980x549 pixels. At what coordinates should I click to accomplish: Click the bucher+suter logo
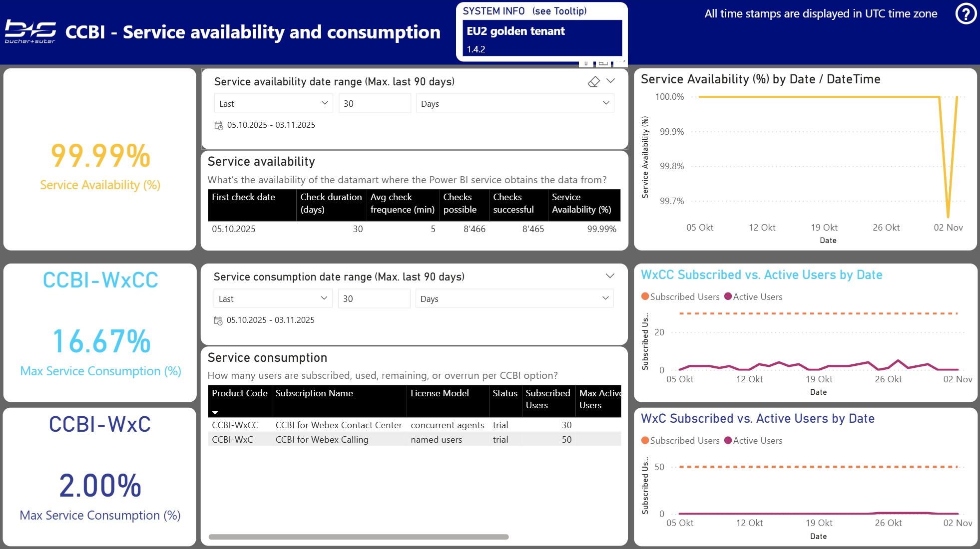tap(30, 31)
